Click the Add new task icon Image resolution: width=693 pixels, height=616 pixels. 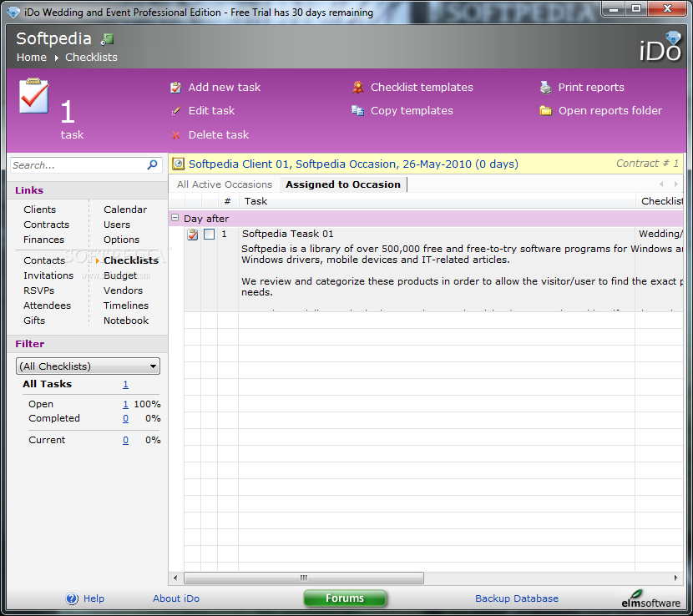(176, 88)
